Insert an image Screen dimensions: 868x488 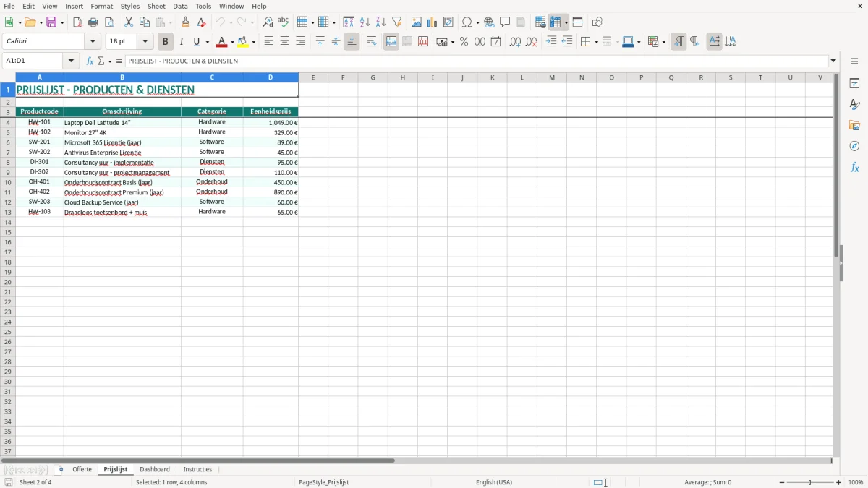tap(416, 22)
